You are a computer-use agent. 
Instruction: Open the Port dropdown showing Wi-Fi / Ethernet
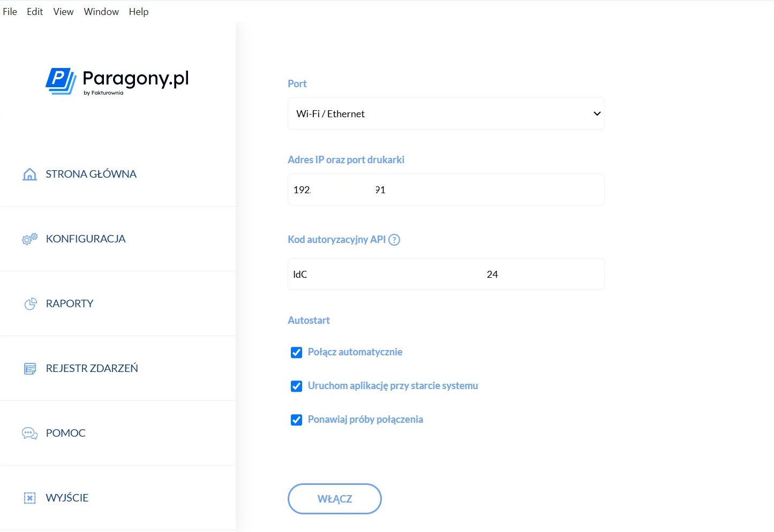(x=446, y=113)
